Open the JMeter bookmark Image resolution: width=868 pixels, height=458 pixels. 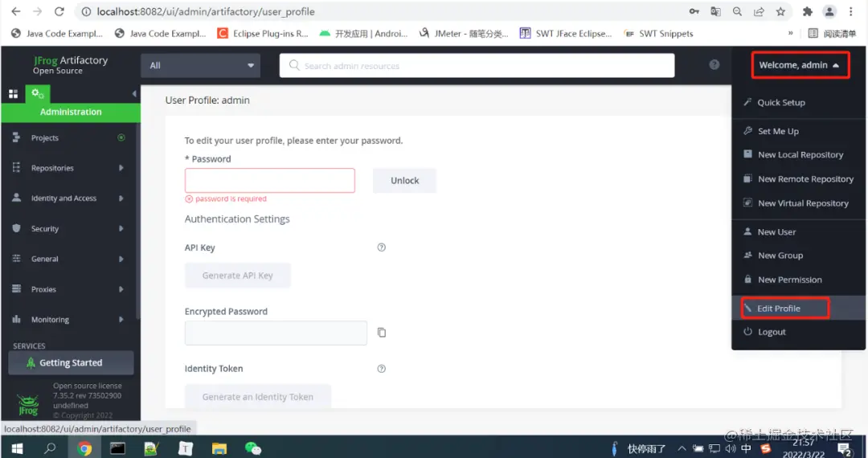point(464,33)
